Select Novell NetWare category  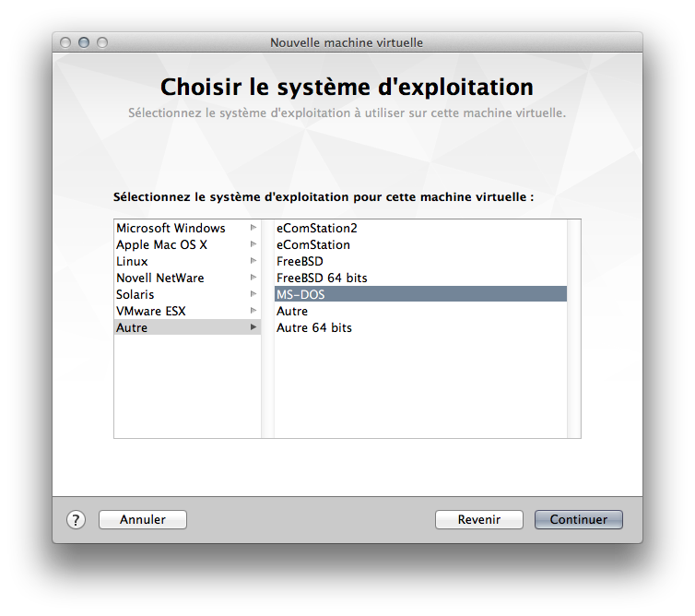(x=187, y=278)
